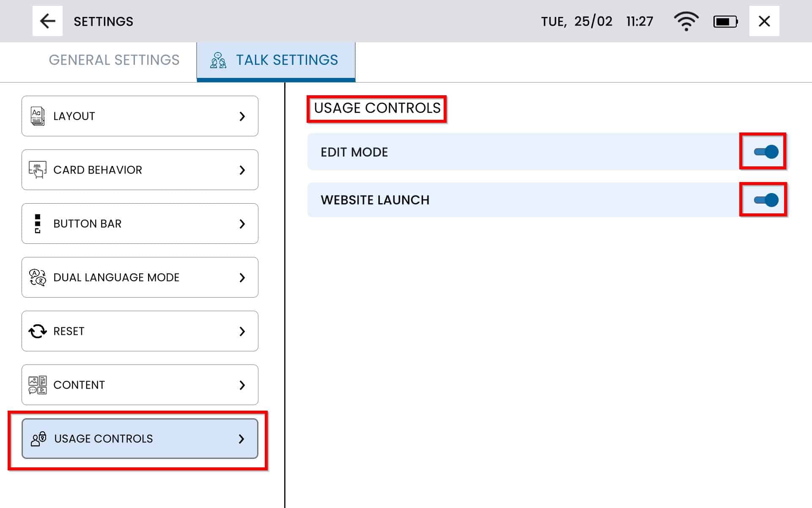Image resolution: width=812 pixels, height=508 pixels.
Task: Click the Content media grid icon
Action: [x=37, y=385]
